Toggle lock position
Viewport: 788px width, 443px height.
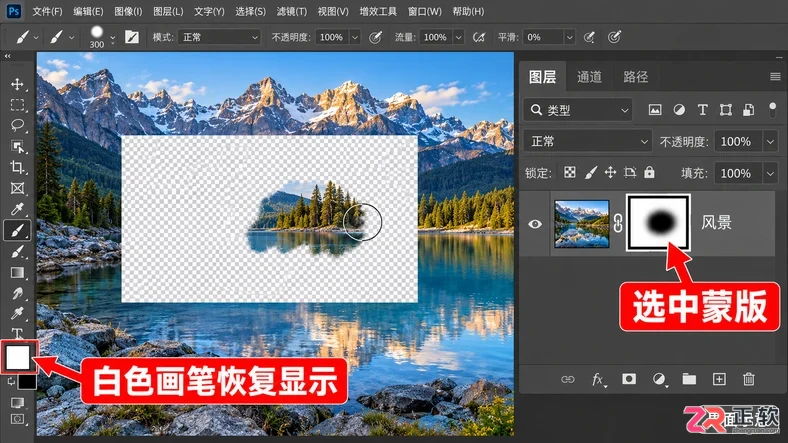click(610, 173)
